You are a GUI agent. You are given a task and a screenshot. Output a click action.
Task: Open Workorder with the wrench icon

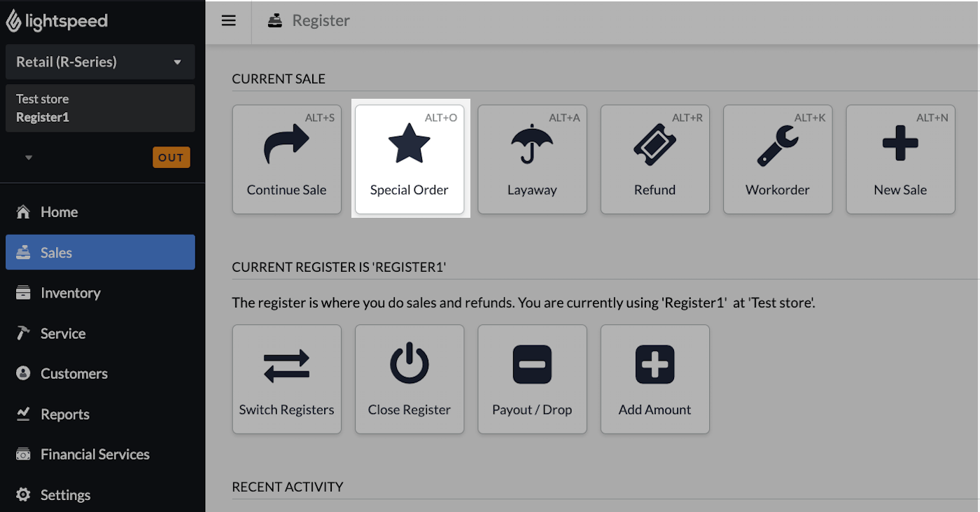pyautogui.click(x=778, y=160)
